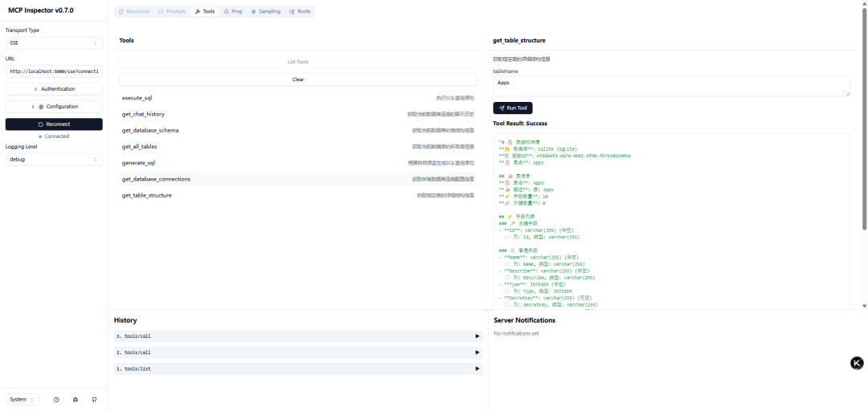868x411 pixels.
Task: Select the Tools tab
Action: 205,11
